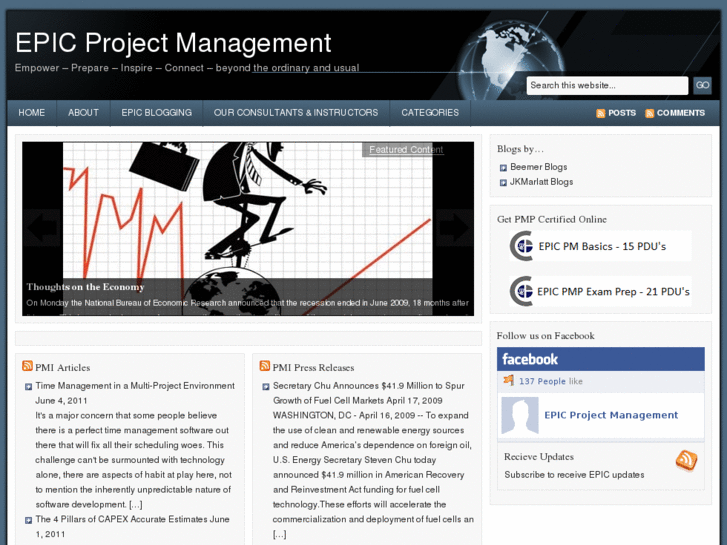Click the Comments feed link
Screen dimensions: 727x545
[681, 113]
